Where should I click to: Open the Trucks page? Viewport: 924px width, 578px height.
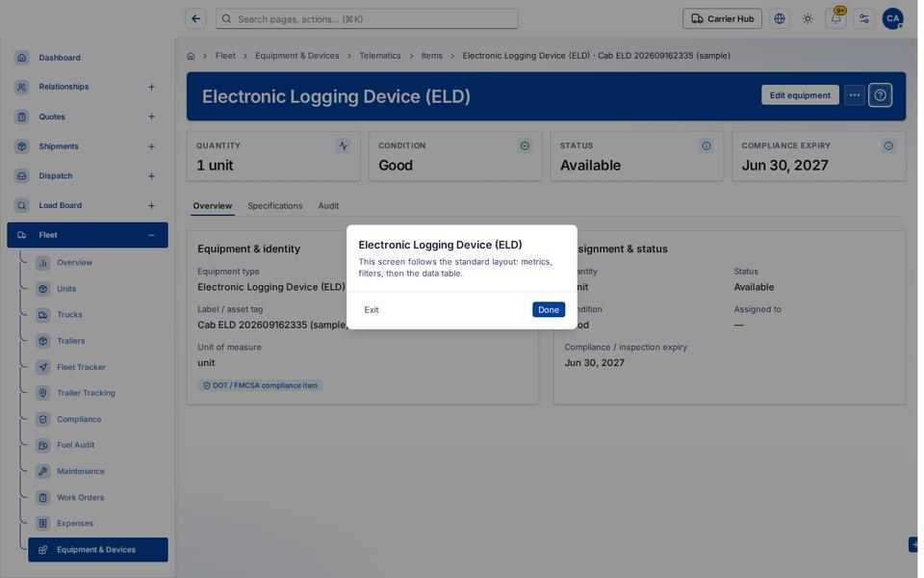pos(98,315)
